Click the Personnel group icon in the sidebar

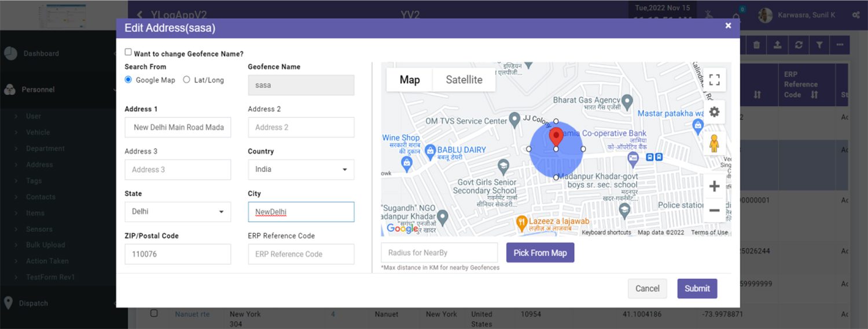click(x=10, y=90)
